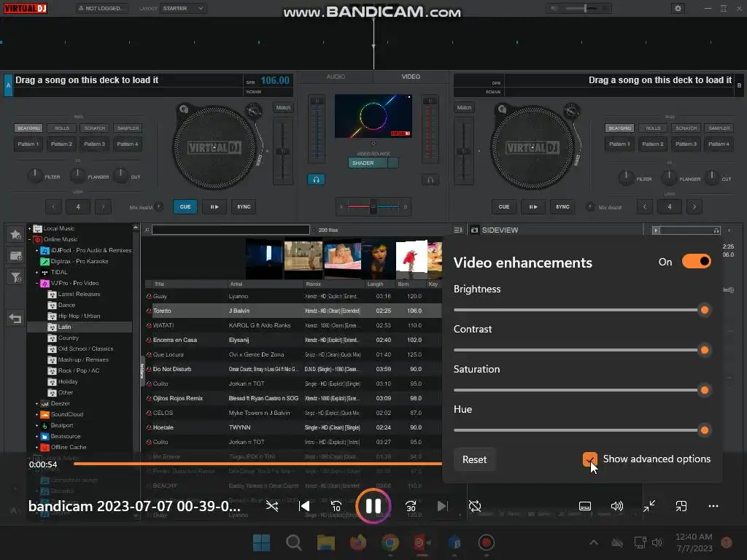Toggle Mix Assist on deck A
Image resolution: width=747 pixels, height=560 pixels.
point(159,206)
